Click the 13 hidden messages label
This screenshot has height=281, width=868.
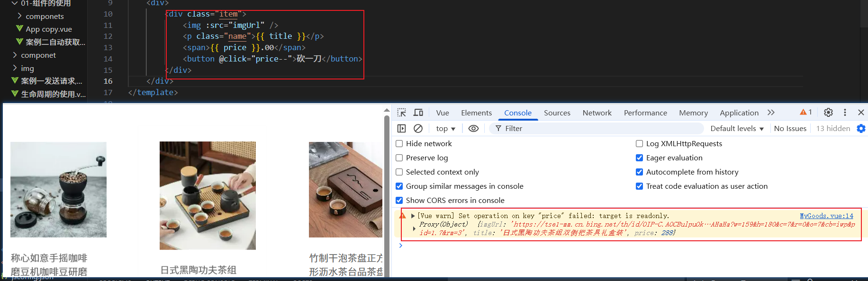point(833,128)
